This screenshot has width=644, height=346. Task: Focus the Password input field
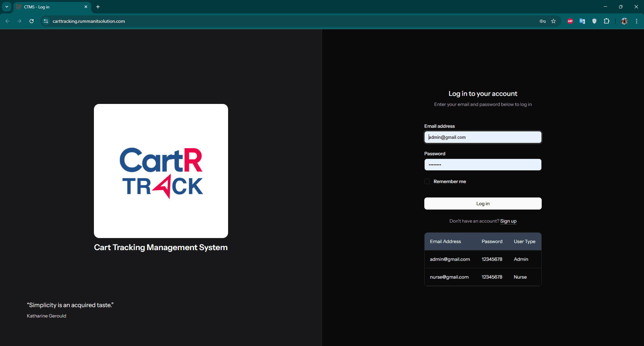(483, 165)
